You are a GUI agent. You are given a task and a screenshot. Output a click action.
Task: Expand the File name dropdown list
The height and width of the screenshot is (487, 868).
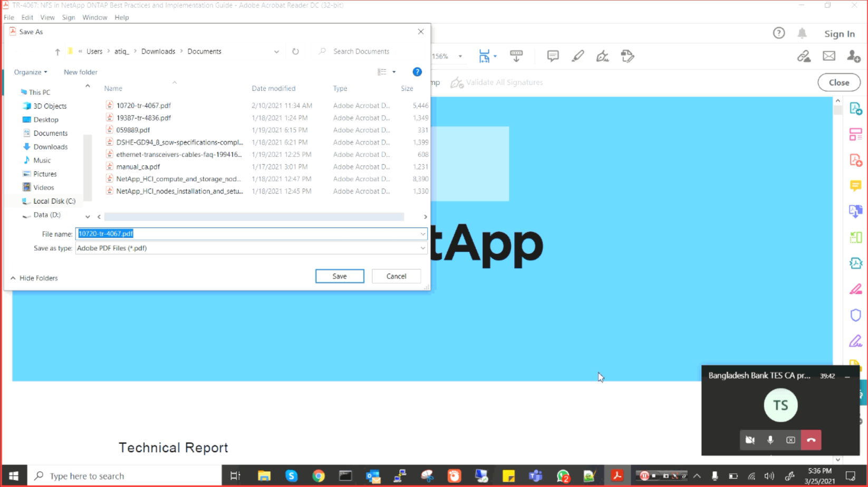pyautogui.click(x=422, y=234)
